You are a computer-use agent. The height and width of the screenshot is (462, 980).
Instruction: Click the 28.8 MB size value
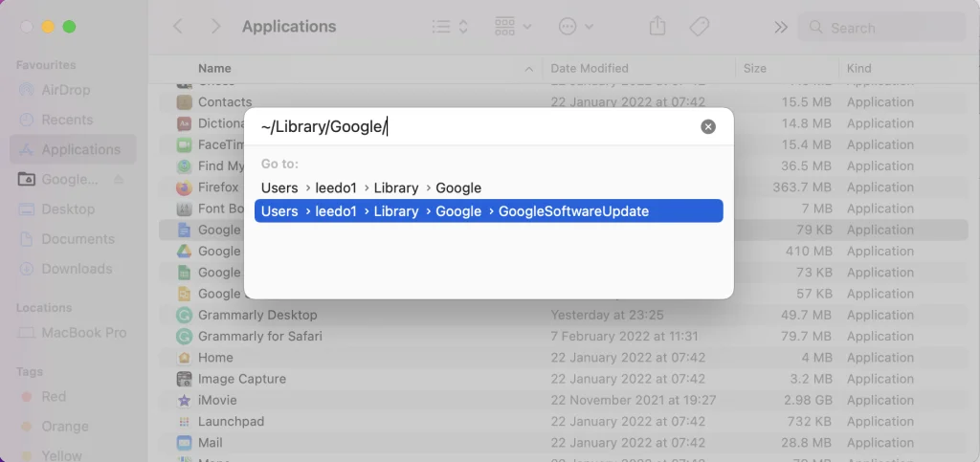806,443
